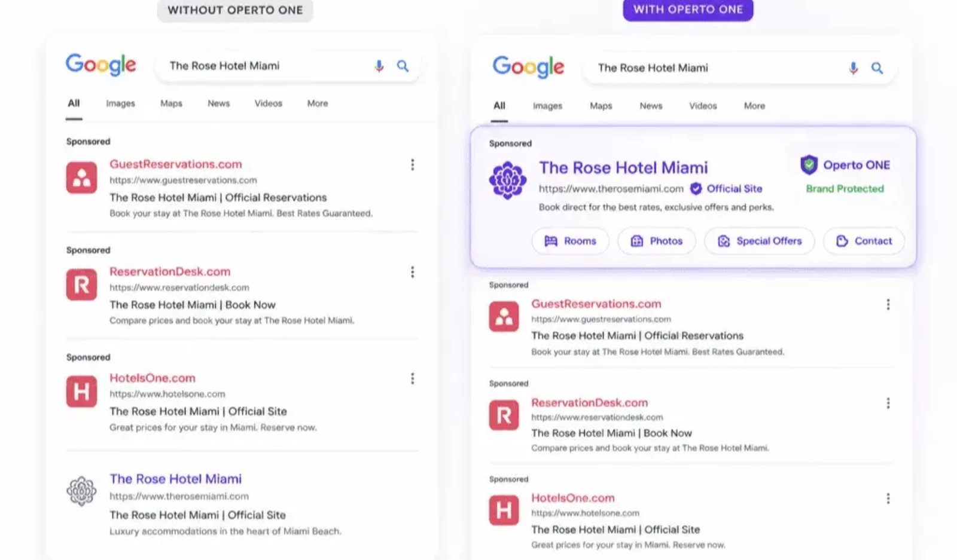The height and width of the screenshot is (560, 957).
Task: Click right 'The Rose Hotel Miami | Official Reservations' headline
Action: (x=638, y=336)
